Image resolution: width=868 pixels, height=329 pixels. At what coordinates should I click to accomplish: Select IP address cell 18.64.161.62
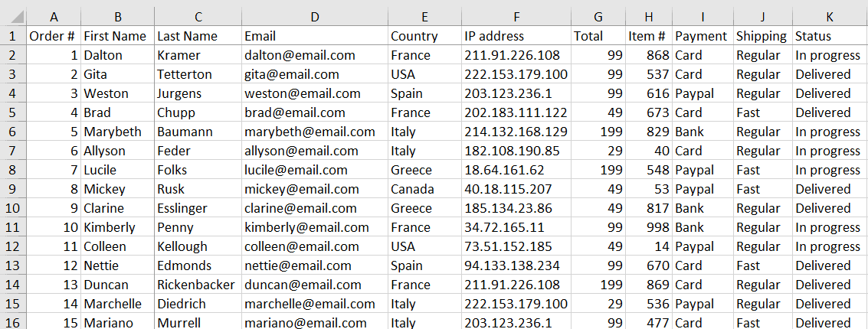coord(516,170)
